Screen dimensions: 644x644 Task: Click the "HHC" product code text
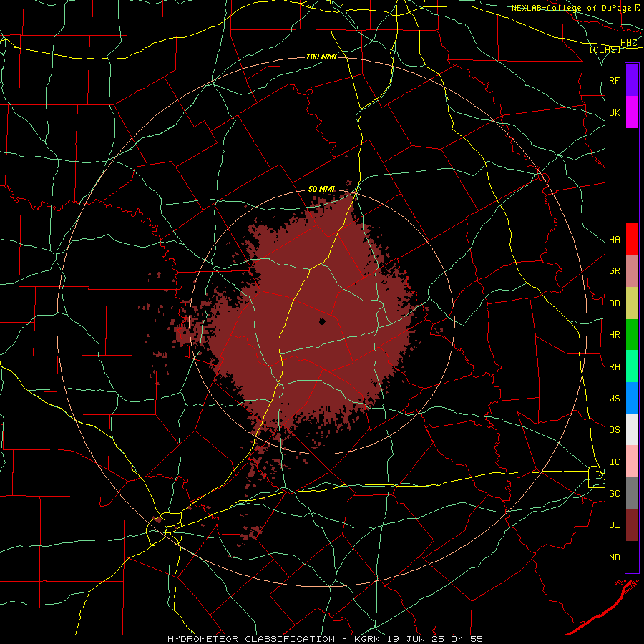(628, 43)
